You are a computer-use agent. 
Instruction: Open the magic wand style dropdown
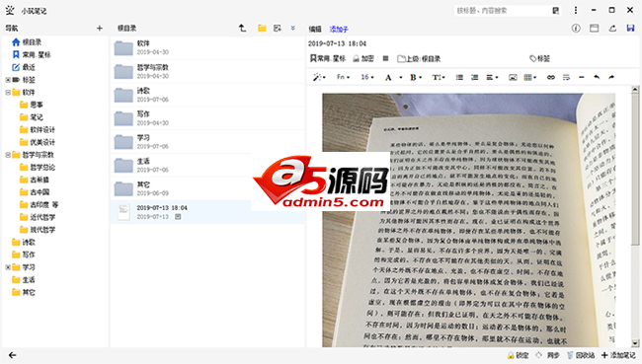click(319, 77)
